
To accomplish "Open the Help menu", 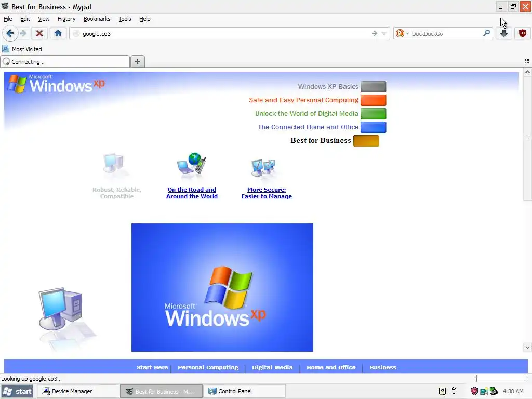I will coord(144,19).
